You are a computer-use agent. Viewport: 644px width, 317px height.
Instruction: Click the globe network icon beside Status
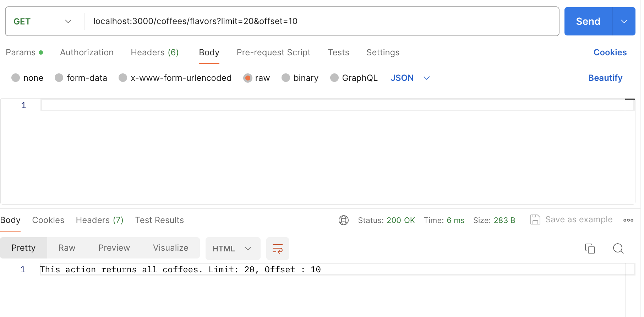pyautogui.click(x=343, y=220)
